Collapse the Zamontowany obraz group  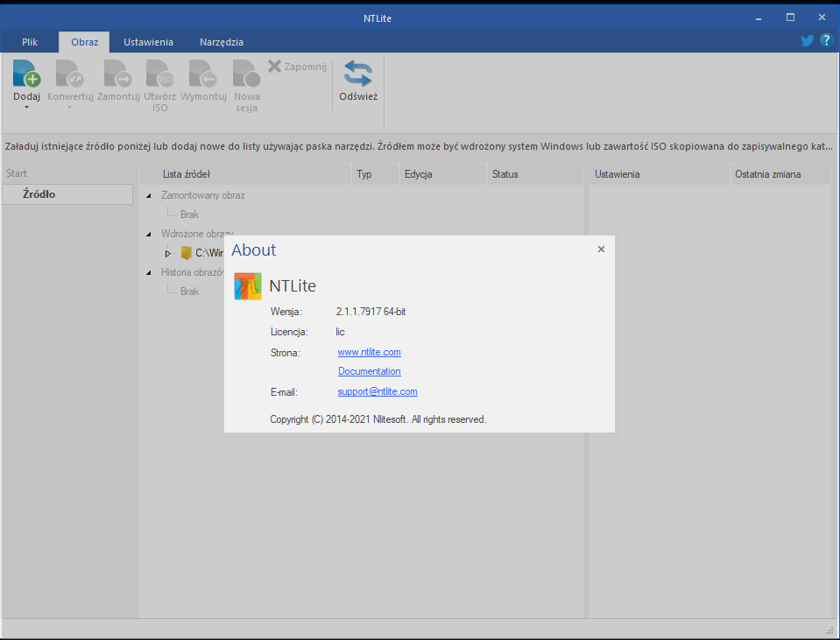[149, 196]
